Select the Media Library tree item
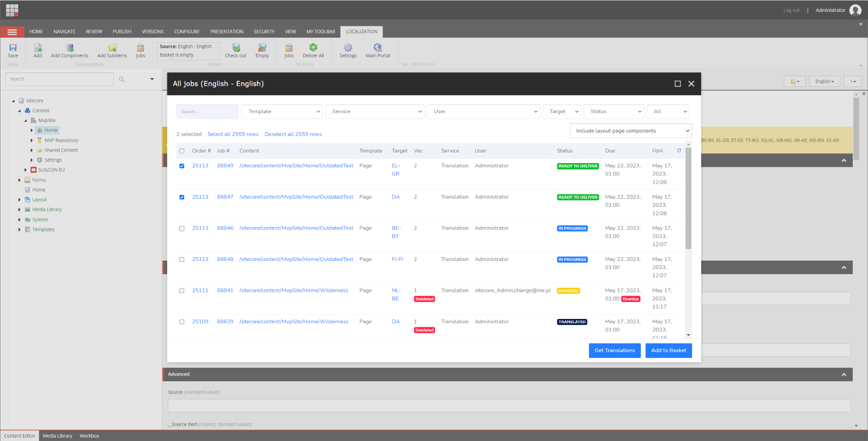 click(x=47, y=209)
